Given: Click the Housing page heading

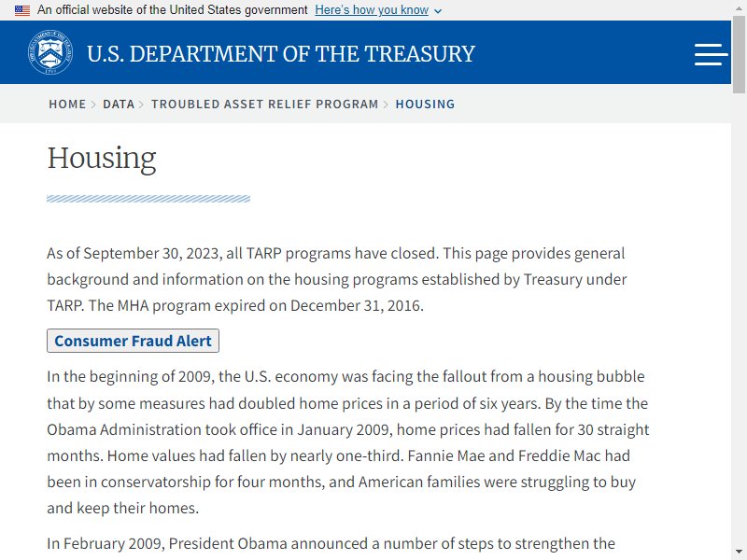Looking at the screenshot, I should [102, 158].
